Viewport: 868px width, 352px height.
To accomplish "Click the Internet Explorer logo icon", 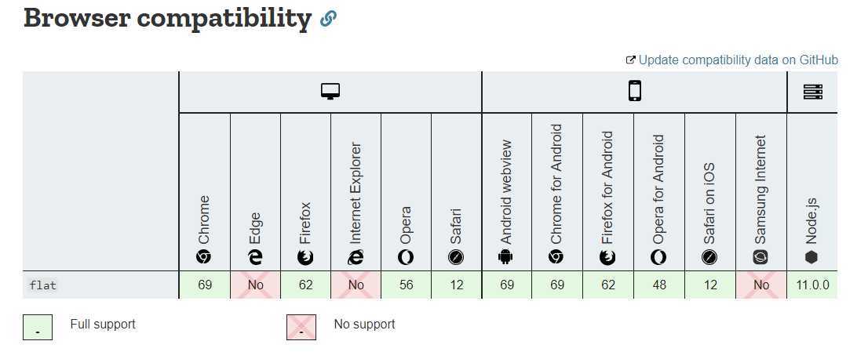I will 356,257.
